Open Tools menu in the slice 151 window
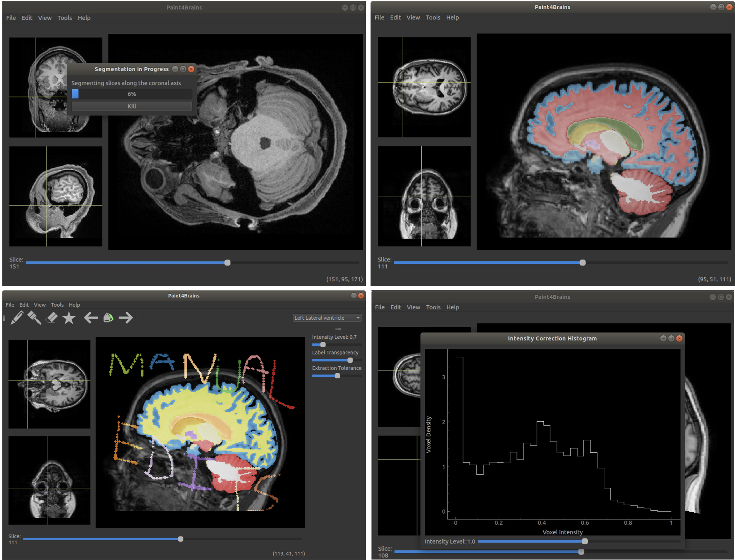 click(x=64, y=18)
